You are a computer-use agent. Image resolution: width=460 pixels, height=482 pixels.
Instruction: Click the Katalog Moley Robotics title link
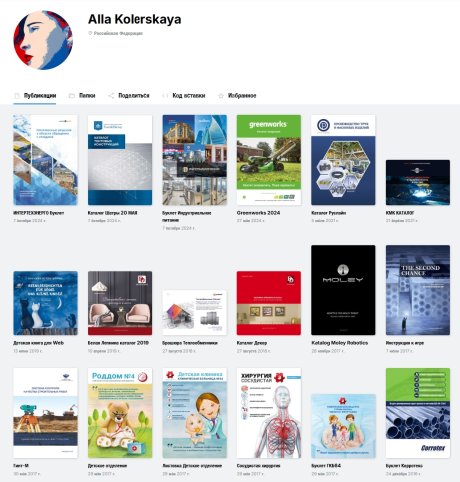pyautogui.click(x=340, y=343)
